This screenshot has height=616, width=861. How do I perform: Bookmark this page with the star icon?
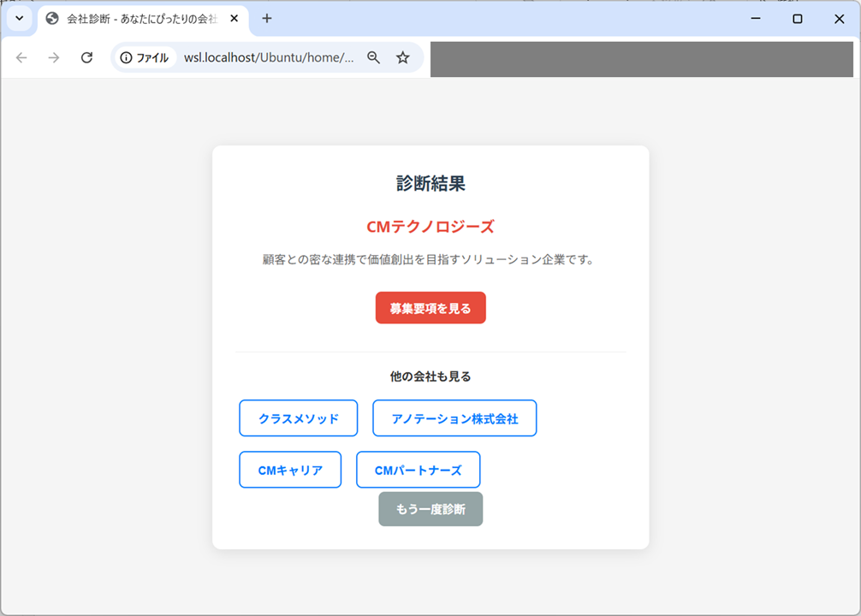pos(402,58)
